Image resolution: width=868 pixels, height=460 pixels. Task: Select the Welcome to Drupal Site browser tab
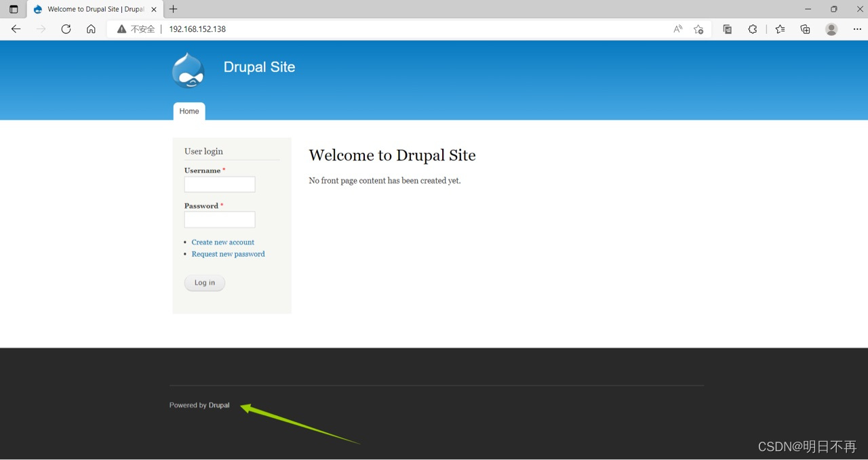tap(95, 9)
